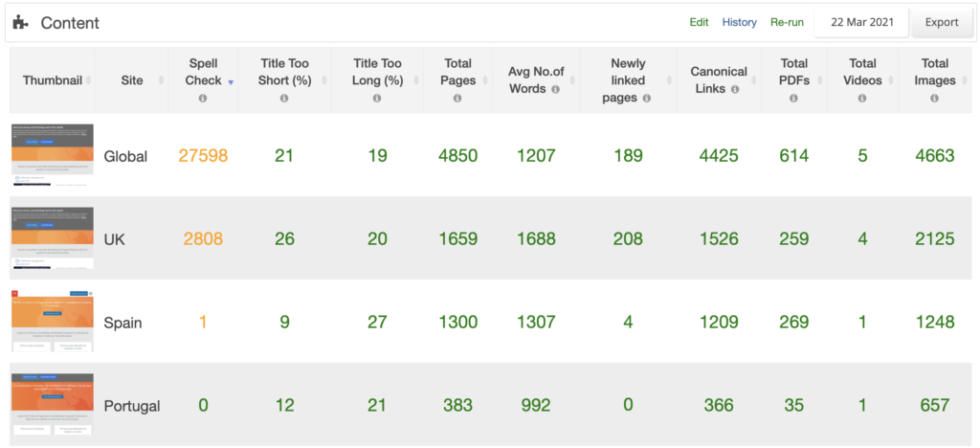Click the puzzle piece icon beside Content
The width and height of the screenshot is (980, 448).
[x=21, y=23]
